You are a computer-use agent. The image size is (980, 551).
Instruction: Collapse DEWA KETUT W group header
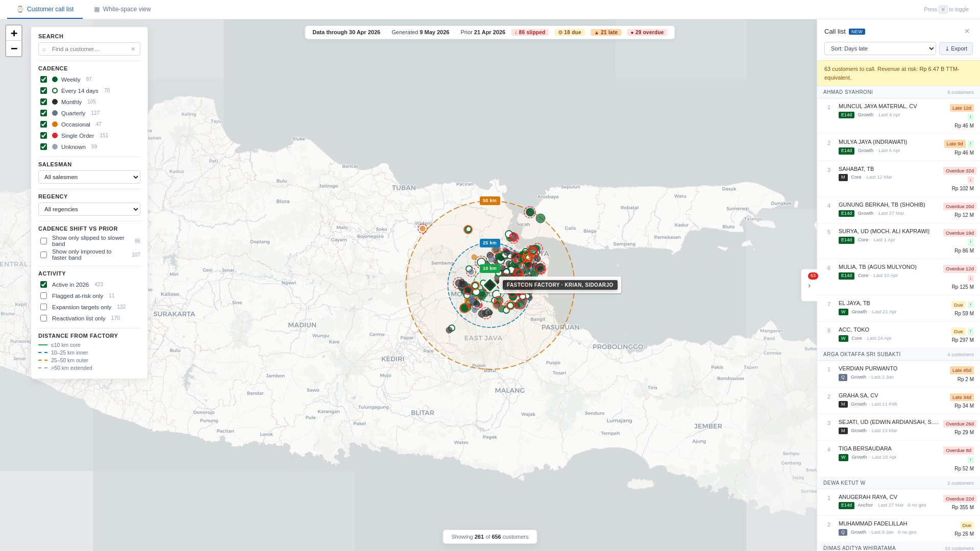coord(898,483)
